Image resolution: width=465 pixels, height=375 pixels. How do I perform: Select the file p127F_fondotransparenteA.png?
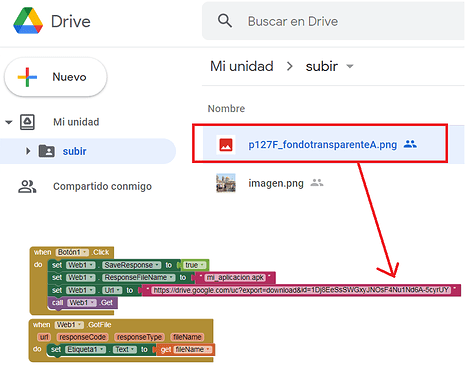click(x=322, y=145)
